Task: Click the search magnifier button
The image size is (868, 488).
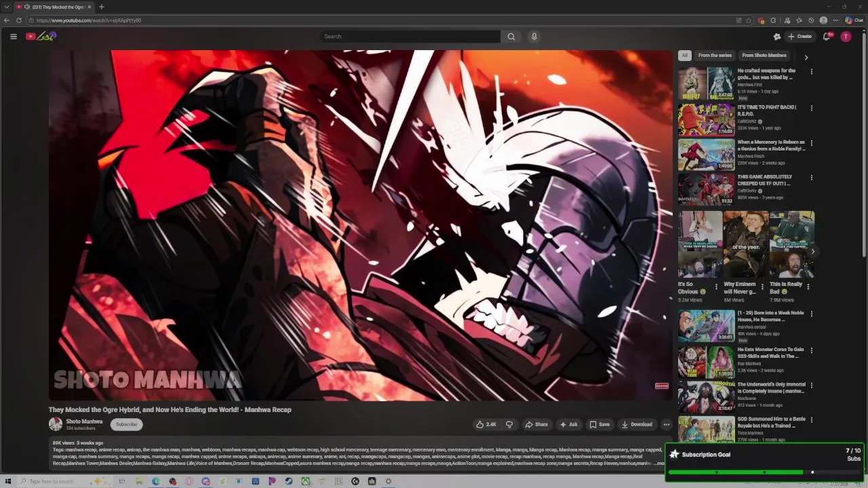Action: point(511,37)
